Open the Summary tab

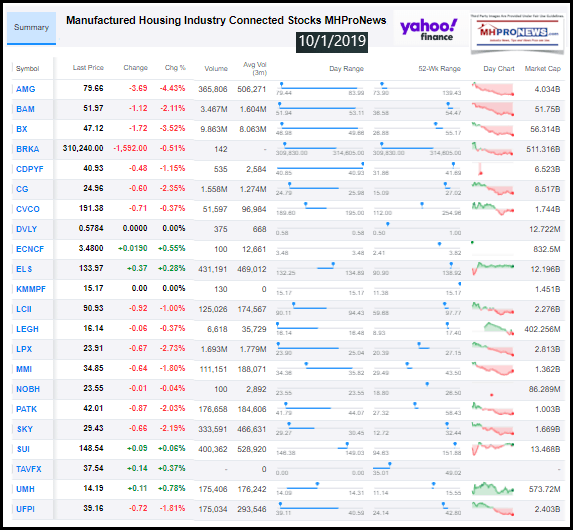(x=31, y=28)
